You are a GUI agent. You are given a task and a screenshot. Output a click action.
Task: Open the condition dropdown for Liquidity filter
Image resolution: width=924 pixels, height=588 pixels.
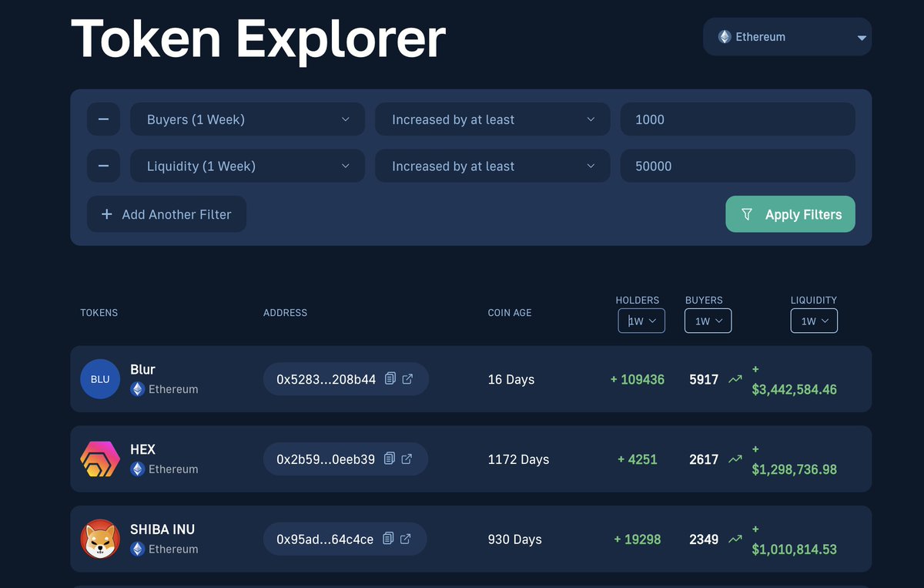click(x=493, y=166)
